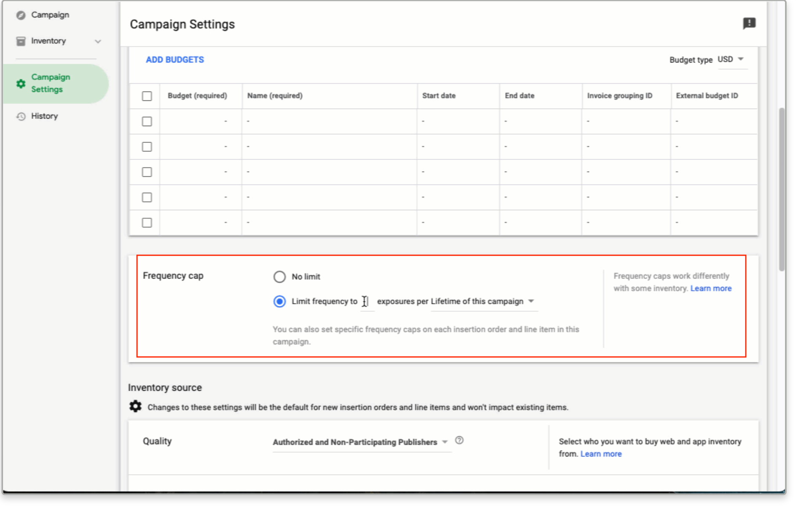
Task: Click the Inventory box icon in sidebar
Action: pyautogui.click(x=21, y=41)
